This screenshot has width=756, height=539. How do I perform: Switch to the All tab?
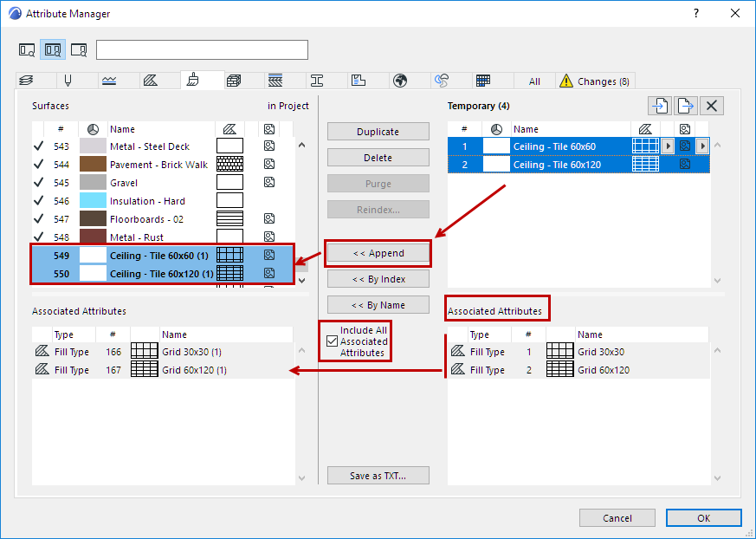[x=534, y=80]
